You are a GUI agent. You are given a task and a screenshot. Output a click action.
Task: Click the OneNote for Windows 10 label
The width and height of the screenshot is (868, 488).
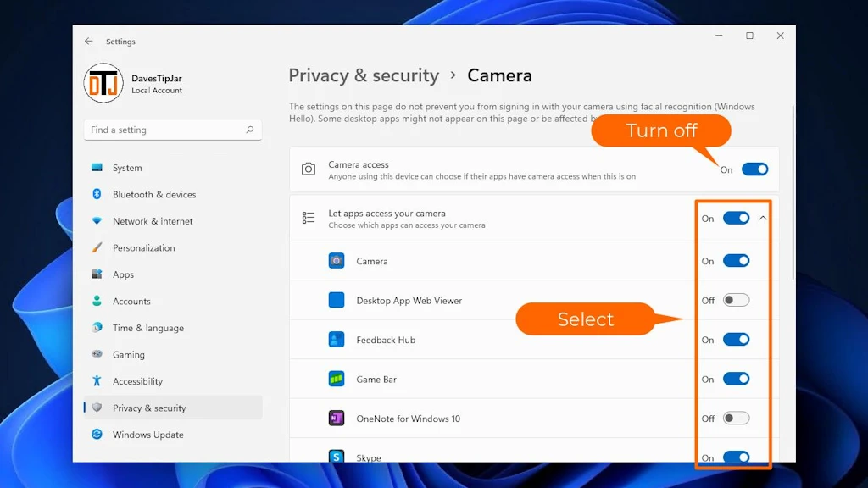(x=408, y=419)
